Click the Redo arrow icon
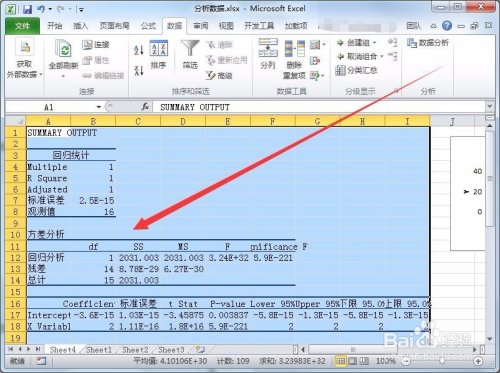This screenshot has height=373, width=500. tap(61, 9)
